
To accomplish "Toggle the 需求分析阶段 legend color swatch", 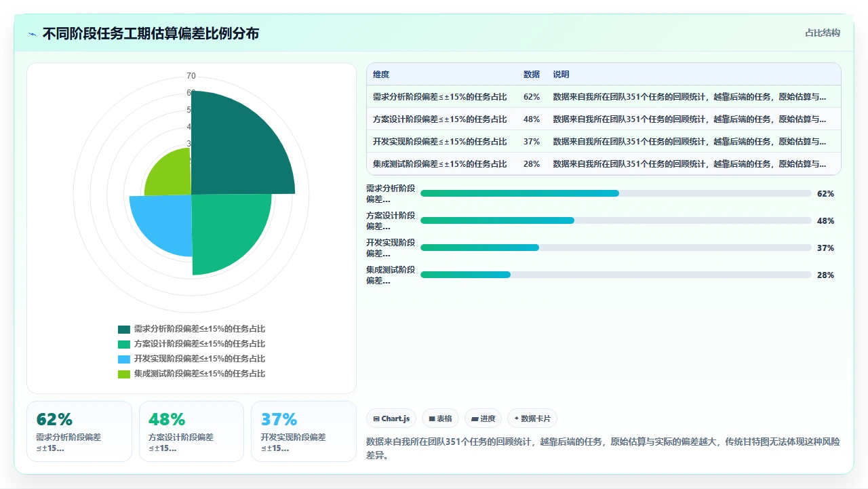I will pyautogui.click(x=123, y=329).
